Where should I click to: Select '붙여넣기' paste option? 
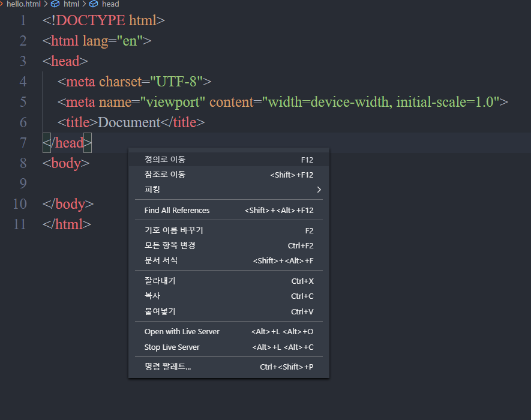[x=229, y=311]
